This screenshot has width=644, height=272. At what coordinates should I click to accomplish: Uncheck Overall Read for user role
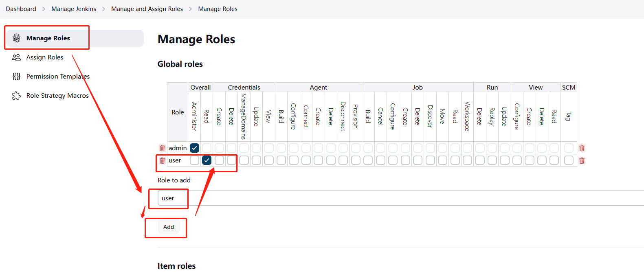click(x=207, y=160)
